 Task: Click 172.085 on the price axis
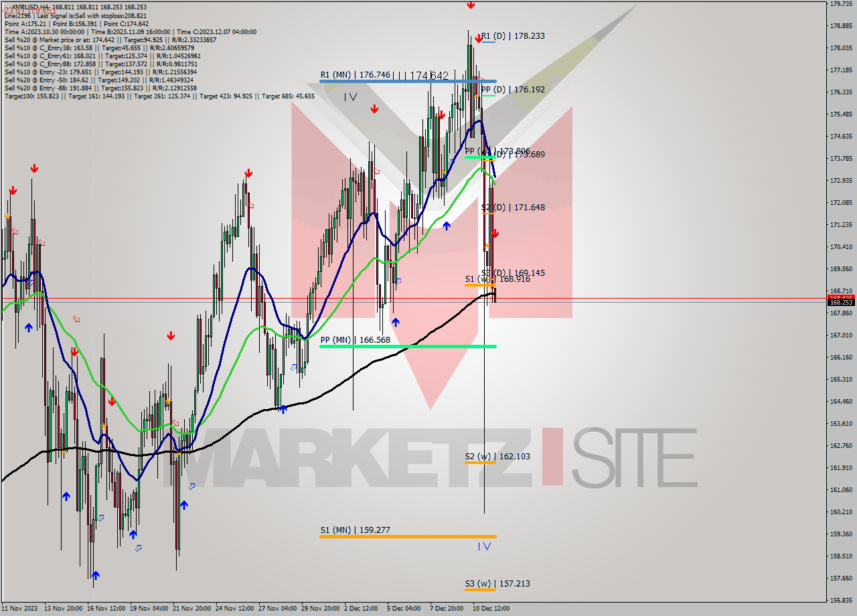click(841, 203)
